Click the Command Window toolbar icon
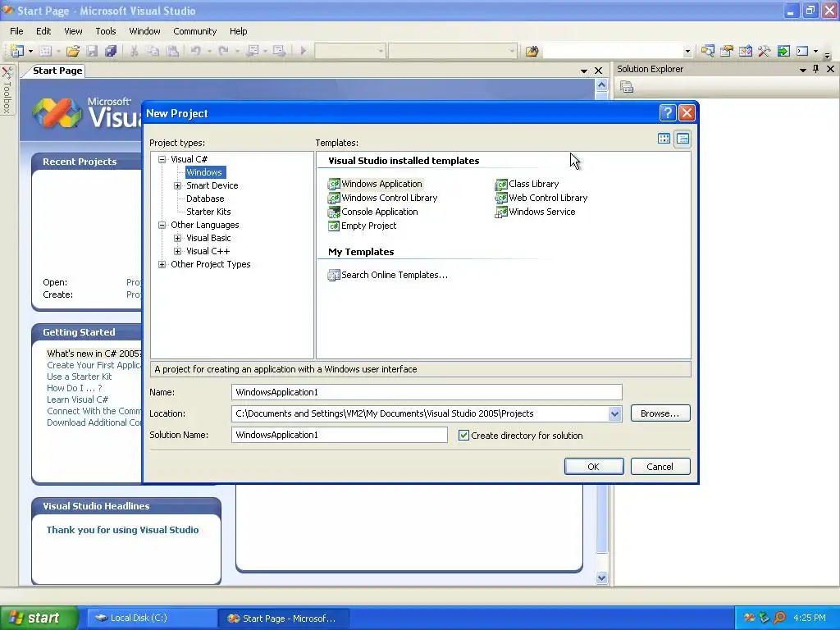 pos(802,51)
